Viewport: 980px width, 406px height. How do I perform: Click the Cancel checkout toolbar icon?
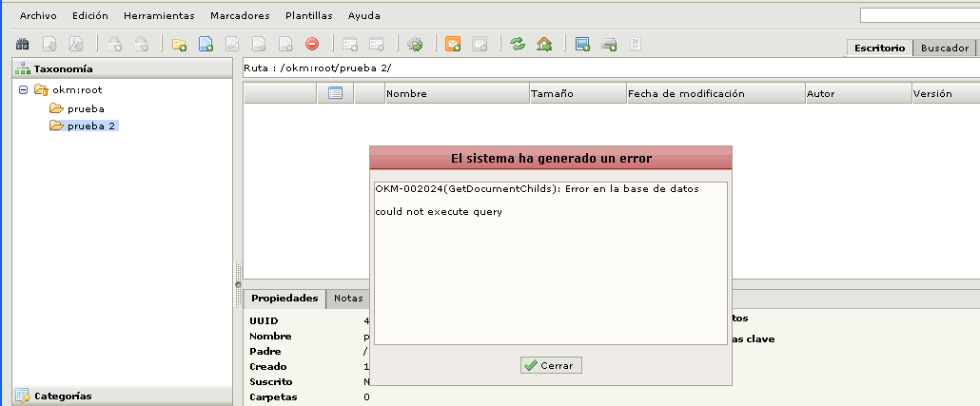pyautogui.click(x=285, y=45)
